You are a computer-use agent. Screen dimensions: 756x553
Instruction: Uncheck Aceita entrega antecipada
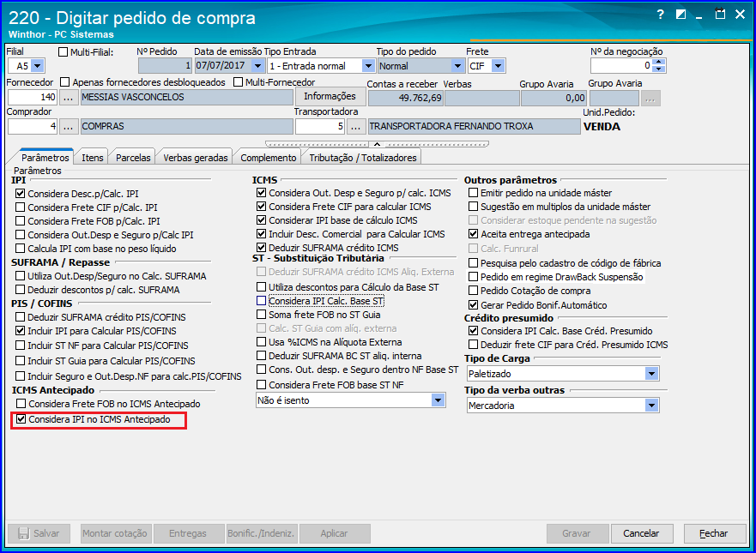473,234
